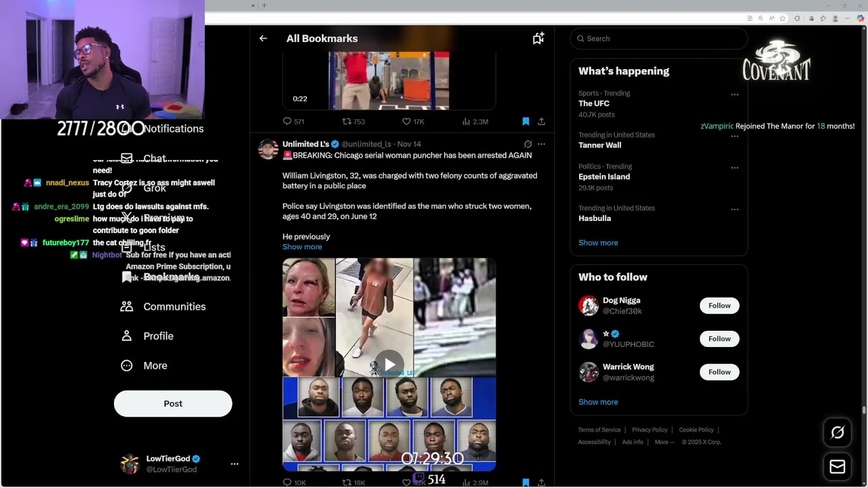This screenshot has width=868, height=488.
Task: Share the post with 2.3M views
Action: (x=541, y=121)
